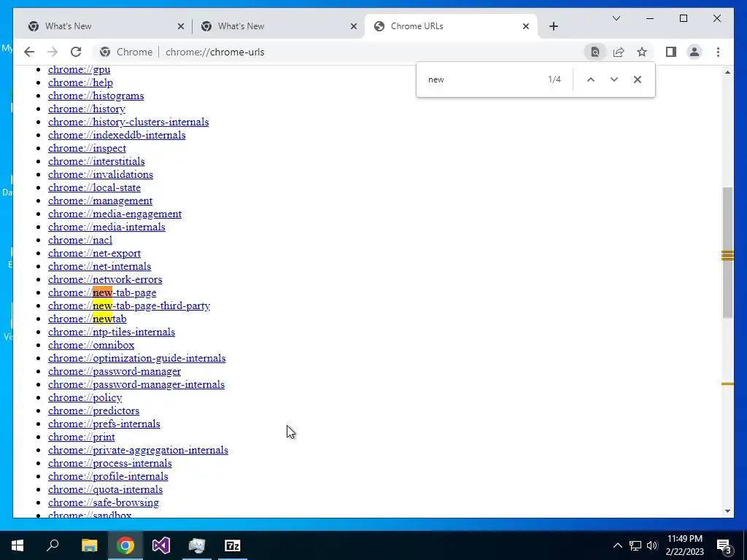Go forward with the forward arrow
The width and height of the screenshot is (747, 560).
(53, 52)
